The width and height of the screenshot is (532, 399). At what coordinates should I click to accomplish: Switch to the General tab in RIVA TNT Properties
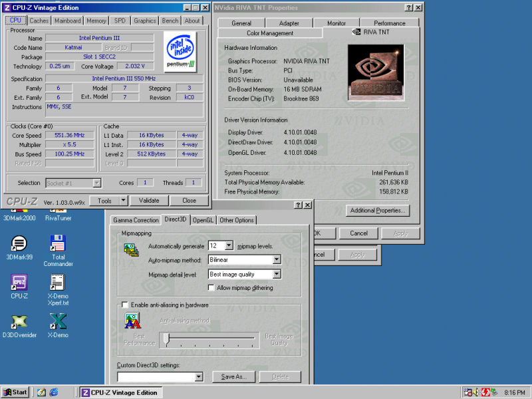click(241, 23)
